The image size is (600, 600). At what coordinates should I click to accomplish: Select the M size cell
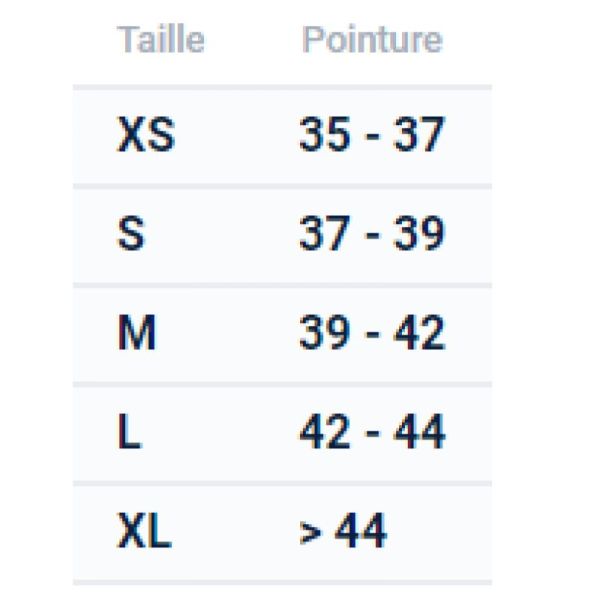pyautogui.click(x=137, y=332)
